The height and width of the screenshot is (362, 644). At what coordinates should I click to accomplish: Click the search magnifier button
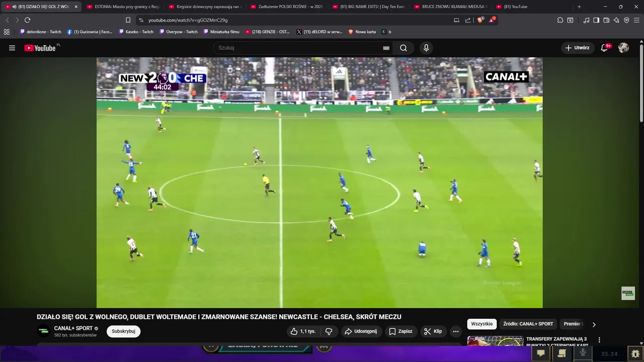404,48
